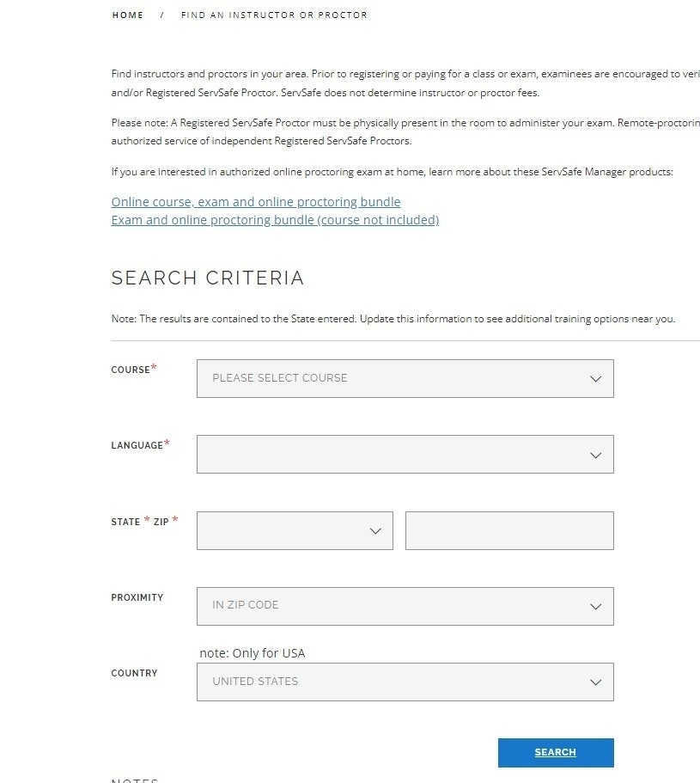Screen dimensions: 700x783
Task: Click the chevron arrow in Course dropdown
Action: pyautogui.click(x=595, y=379)
